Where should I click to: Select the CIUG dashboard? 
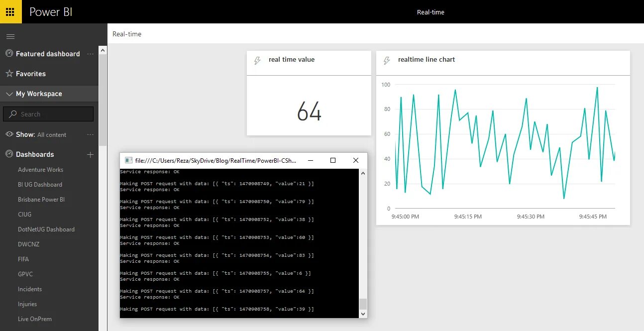click(24, 215)
